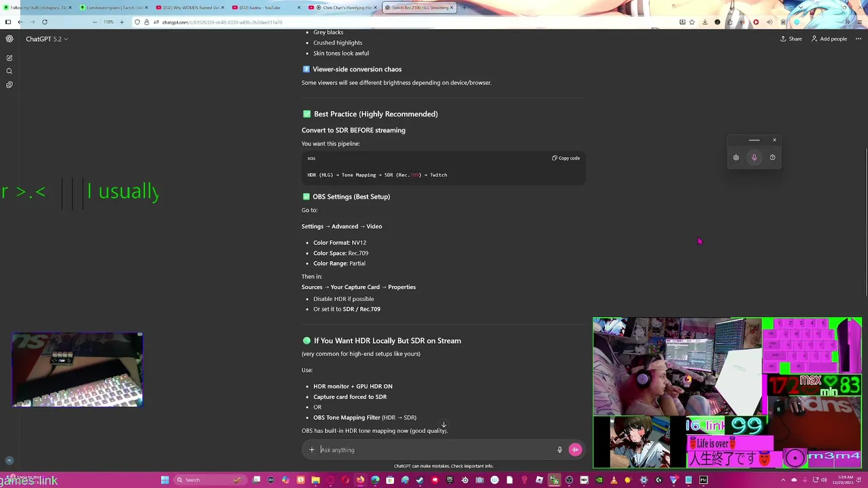The image size is (868, 488).
Task: Click taskbar Search box
Action: pos(209,480)
